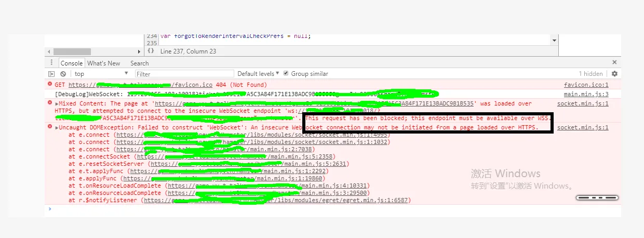
Task: Close the console drawer
Action: click(614, 62)
